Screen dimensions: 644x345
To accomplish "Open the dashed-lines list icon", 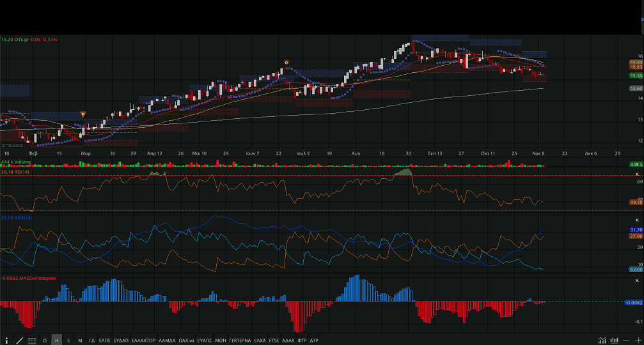I will coord(32,341).
